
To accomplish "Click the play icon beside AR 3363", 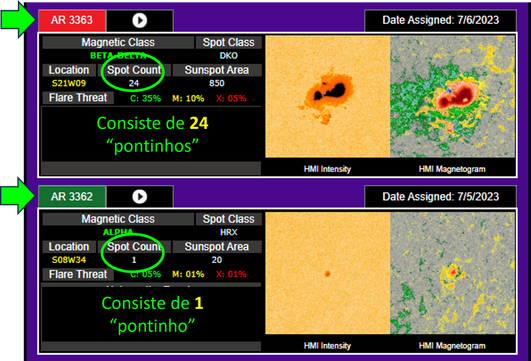I will click(140, 20).
